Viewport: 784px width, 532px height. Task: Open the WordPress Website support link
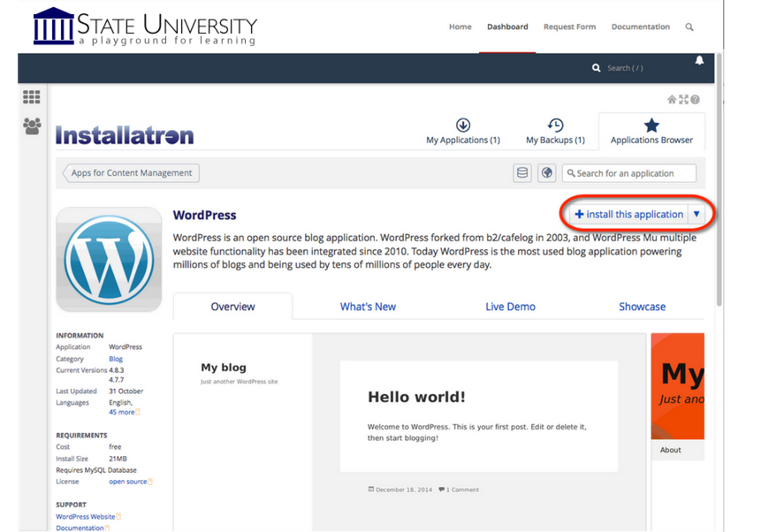tap(86, 516)
